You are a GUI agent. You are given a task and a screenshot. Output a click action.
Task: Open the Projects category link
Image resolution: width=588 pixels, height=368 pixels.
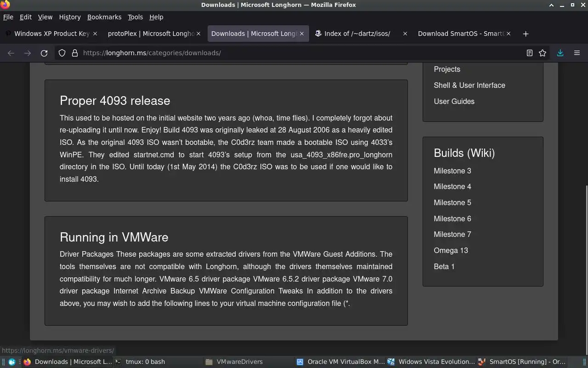(x=447, y=69)
